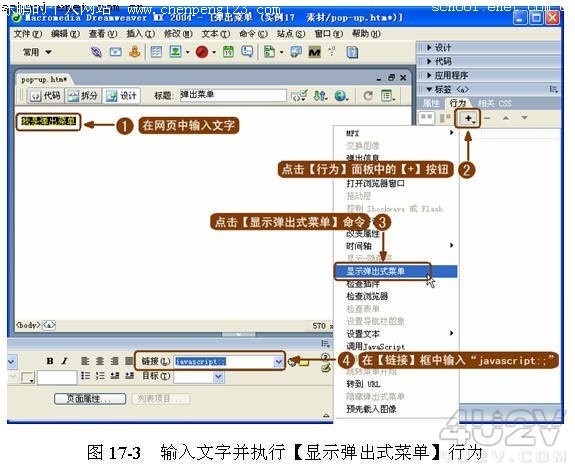The width and height of the screenshot is (575, 466).
Task: Click the 标题 title input field
Action: 233,95
